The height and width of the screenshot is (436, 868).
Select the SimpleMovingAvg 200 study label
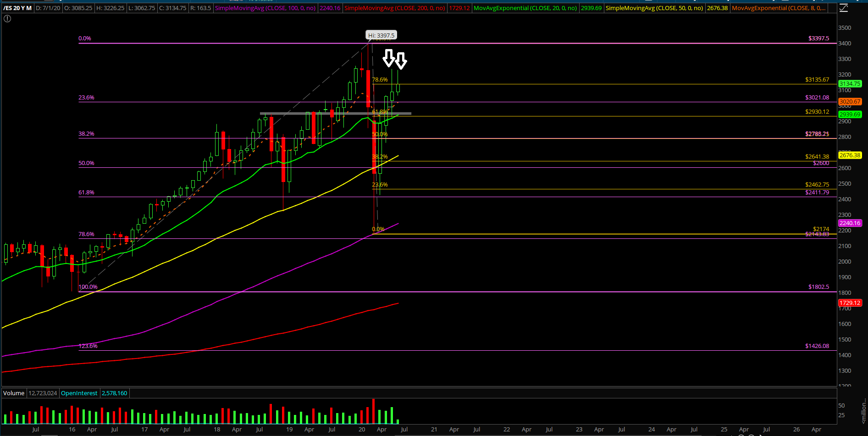tap(395, 8)
